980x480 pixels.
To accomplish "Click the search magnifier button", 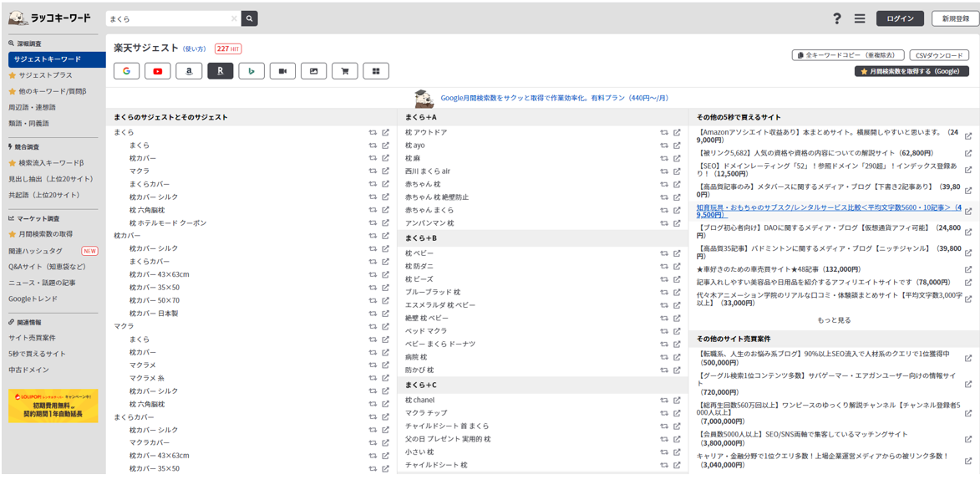I will (250, 18).
